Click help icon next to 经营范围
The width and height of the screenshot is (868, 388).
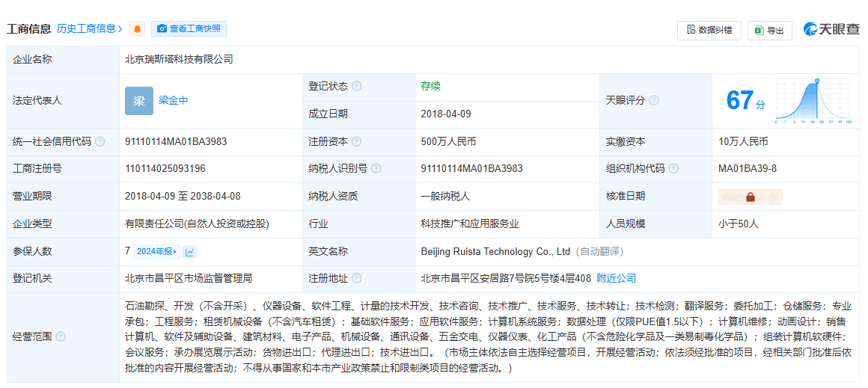[61, 336]
